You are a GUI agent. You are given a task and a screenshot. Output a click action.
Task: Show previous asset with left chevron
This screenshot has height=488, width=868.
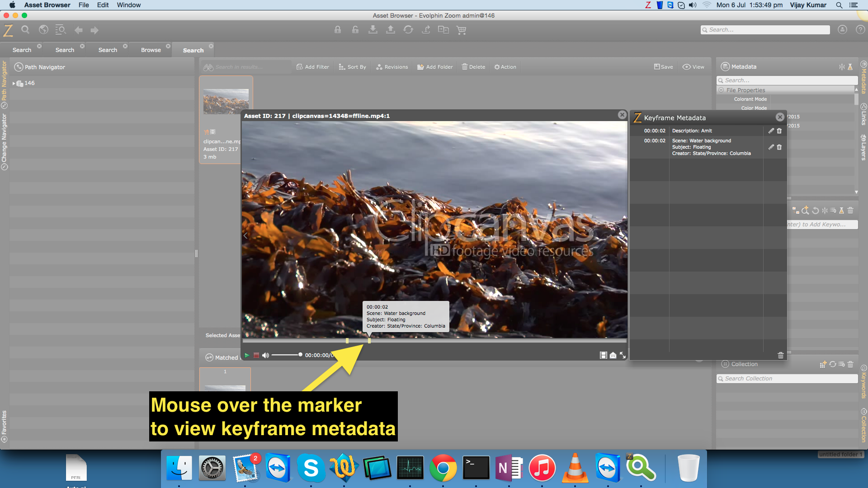(x=245, y=236)
